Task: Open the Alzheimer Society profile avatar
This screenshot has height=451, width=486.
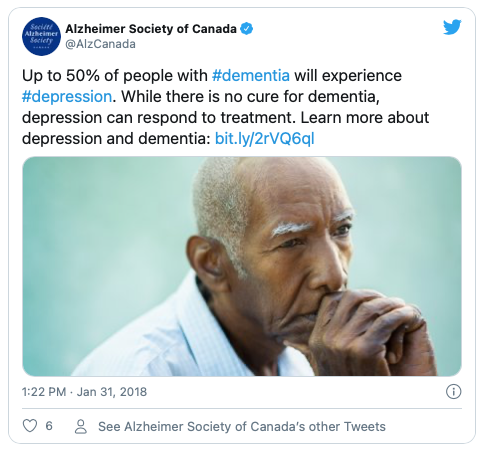Action: 41,36
